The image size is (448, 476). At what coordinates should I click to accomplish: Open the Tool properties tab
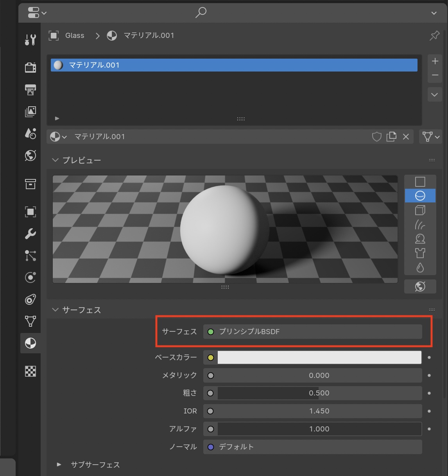30,39
